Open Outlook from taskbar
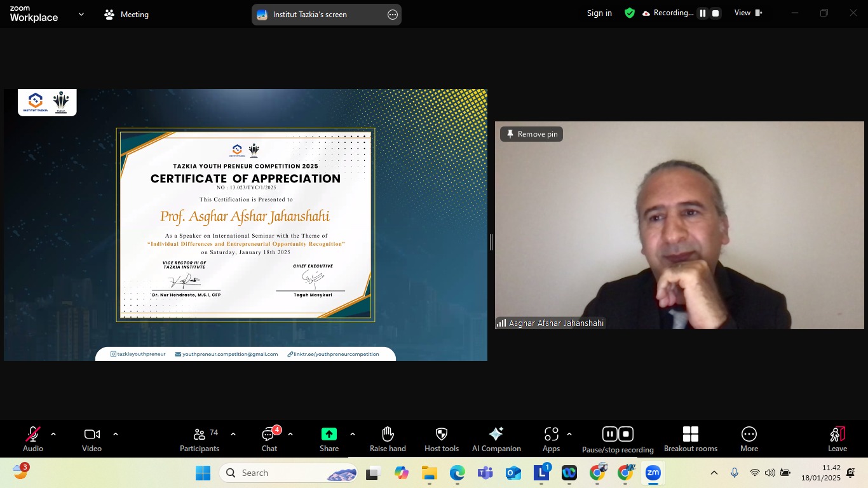868x488 pixels. pyautogui.click(x=513, y=473)
